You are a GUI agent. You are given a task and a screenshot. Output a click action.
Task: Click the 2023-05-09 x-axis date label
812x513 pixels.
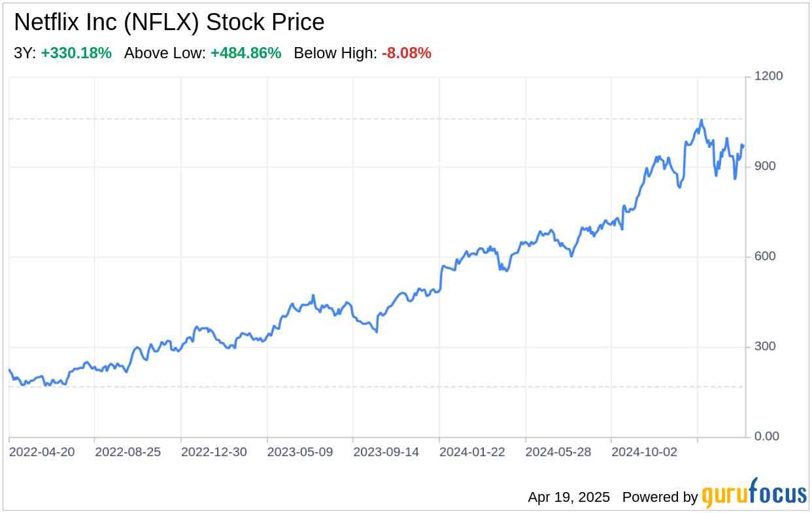coord(300,452)
